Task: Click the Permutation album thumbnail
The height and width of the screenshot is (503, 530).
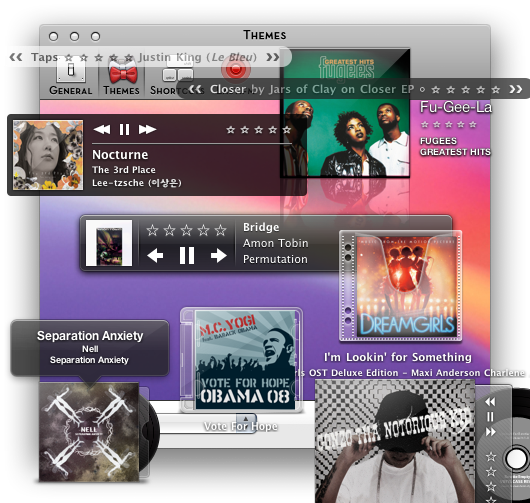Action: click(109, 243)
